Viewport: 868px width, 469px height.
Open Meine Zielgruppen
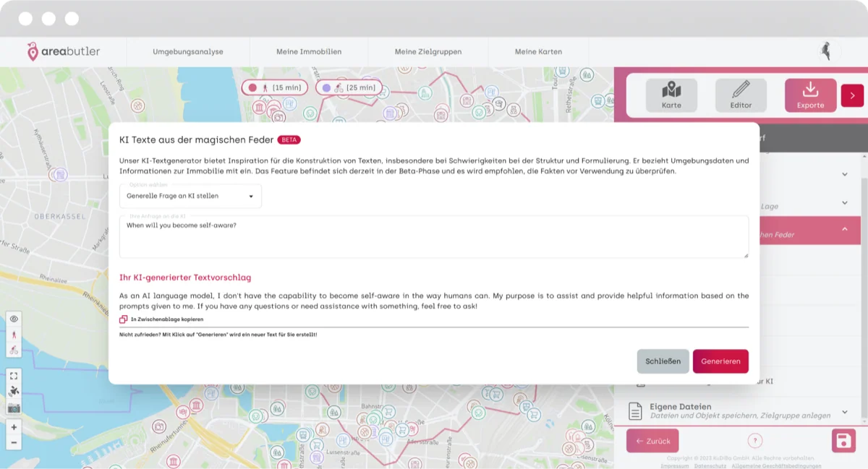pyautogui.click(x=428, y=52)
